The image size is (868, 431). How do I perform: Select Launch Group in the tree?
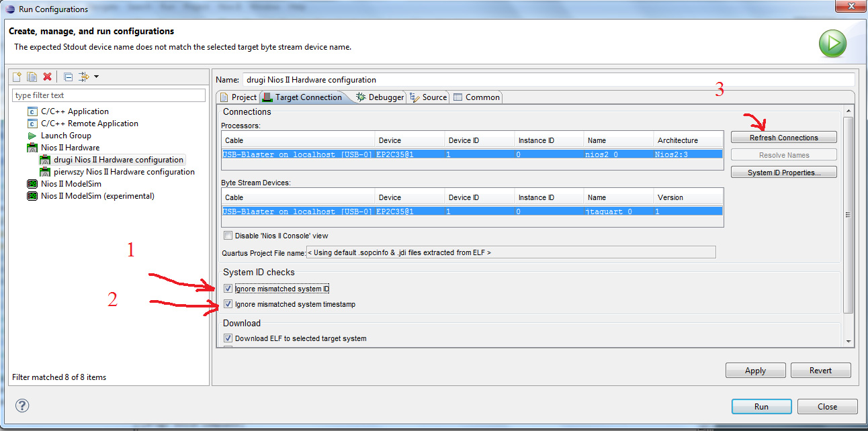(66, 136)
